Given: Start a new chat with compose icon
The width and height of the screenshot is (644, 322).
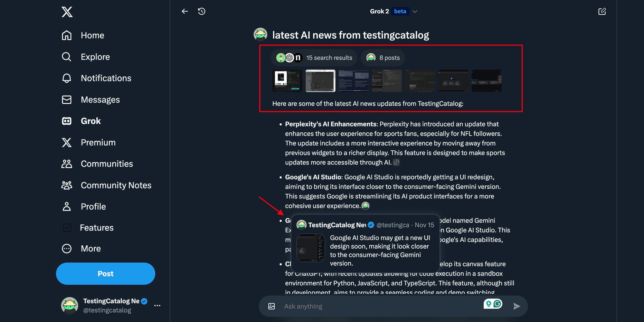Looking at the screenshot, I should (602, 11).
